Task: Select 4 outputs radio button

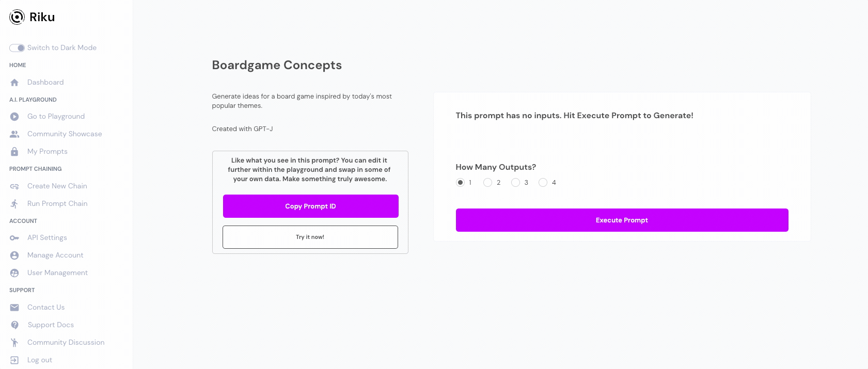Action: [543, 182]
